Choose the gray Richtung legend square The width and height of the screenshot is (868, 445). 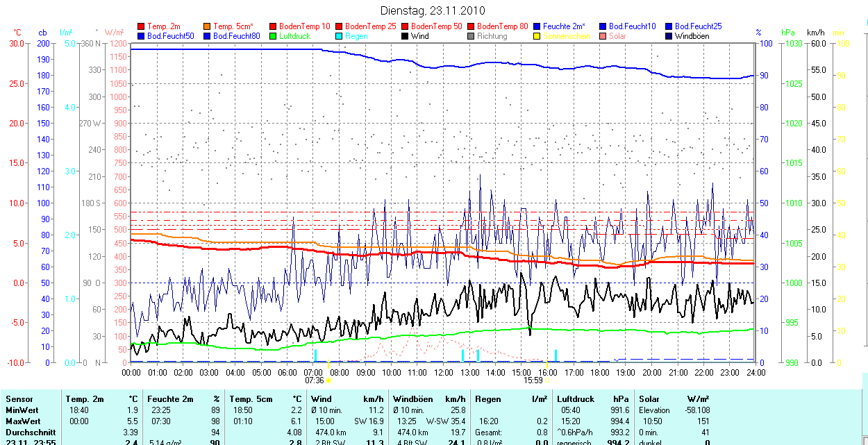tap(471, 36)
